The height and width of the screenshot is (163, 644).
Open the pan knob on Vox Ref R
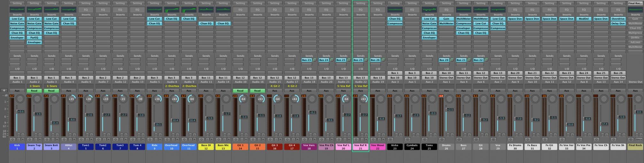coord(364,99)
